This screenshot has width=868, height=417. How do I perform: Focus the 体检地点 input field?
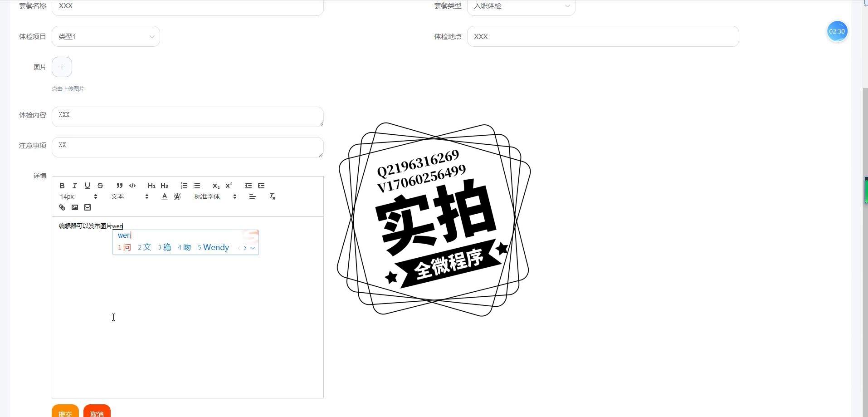pos(603,36)
